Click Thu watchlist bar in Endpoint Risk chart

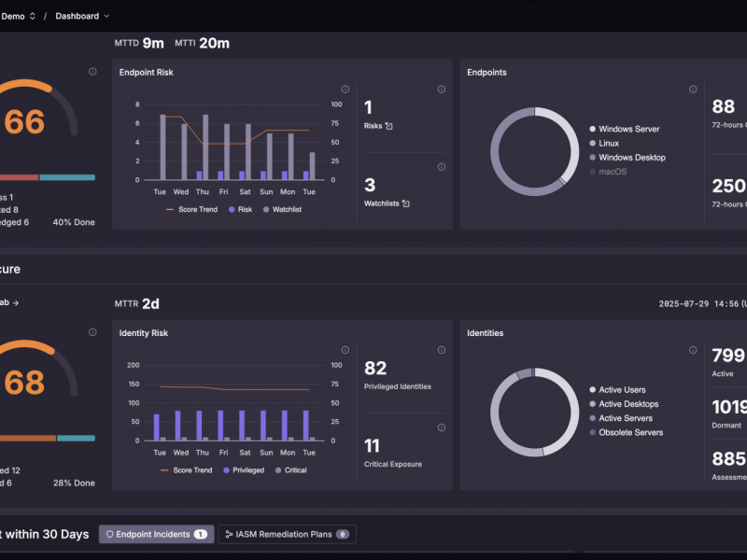coord(205,147)
